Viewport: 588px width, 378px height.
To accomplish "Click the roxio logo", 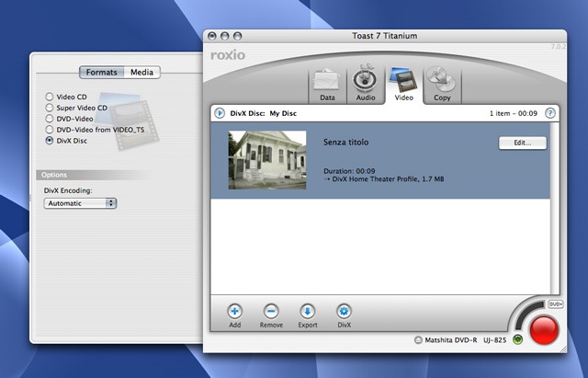I will click(x=228, y=55).
